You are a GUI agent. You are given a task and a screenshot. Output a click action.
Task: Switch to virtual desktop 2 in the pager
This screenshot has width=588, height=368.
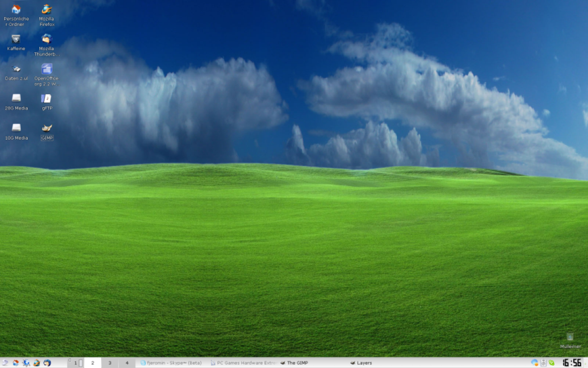(x=93, y=363)
